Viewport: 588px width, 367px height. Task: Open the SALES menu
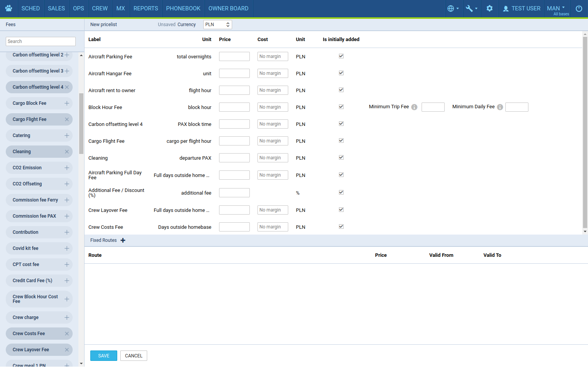coord(56,8)
